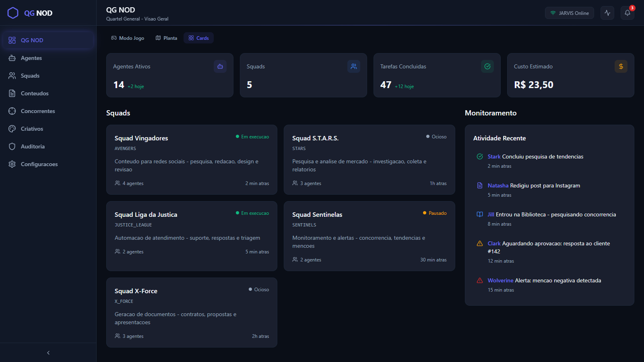Click the check icon on Tarefas Concluidas card

click(x=487, y=66)
